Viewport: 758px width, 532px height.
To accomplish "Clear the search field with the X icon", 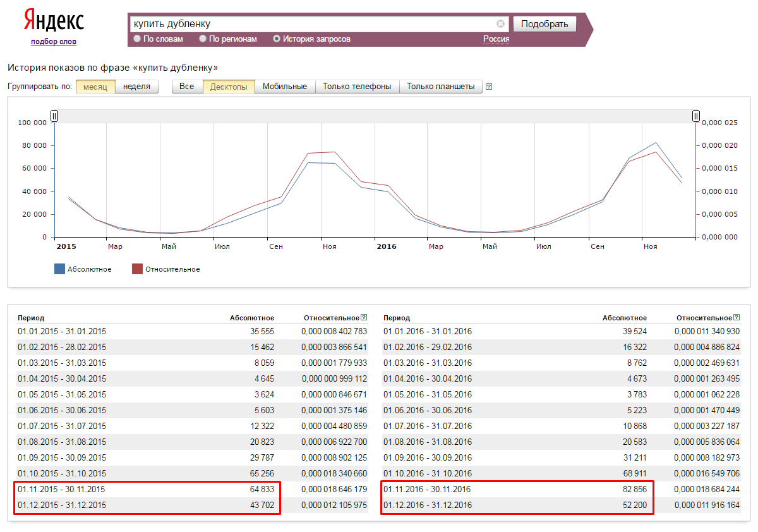I will coord(500,24).
